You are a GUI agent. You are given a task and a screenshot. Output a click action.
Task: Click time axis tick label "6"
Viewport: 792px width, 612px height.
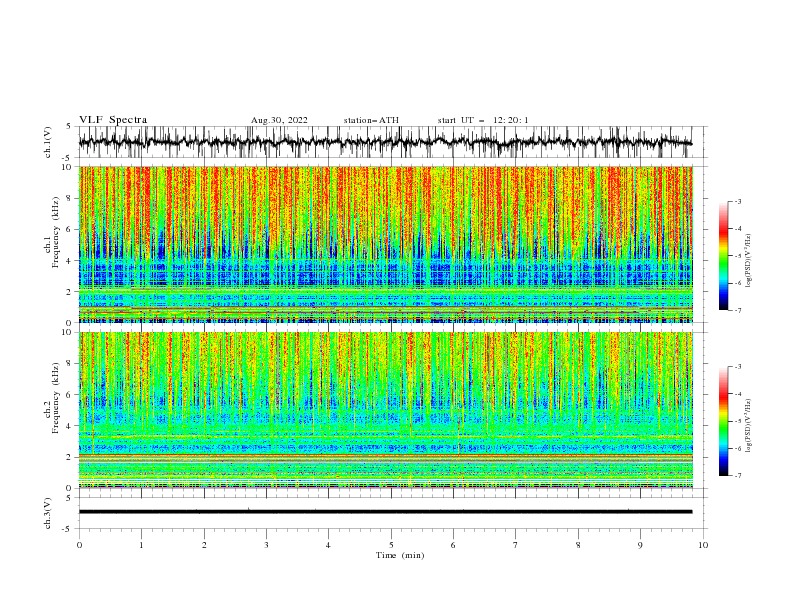click(x=453, y=545)
